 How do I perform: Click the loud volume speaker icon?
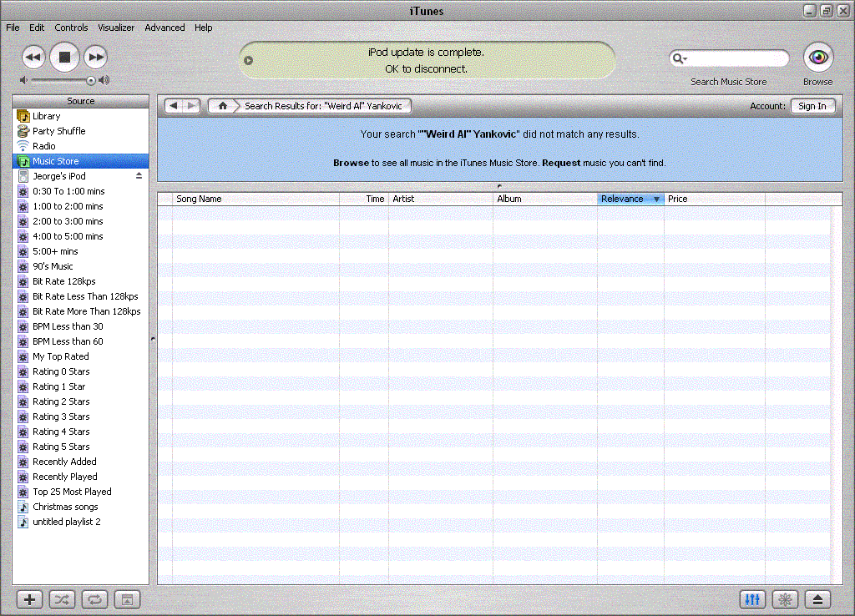104,80
